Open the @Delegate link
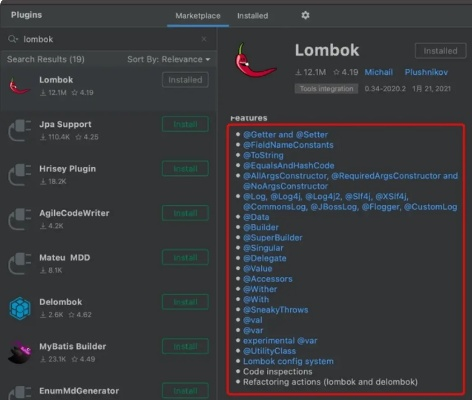This screenshot has height=400, width=472. tap(264, 258)
